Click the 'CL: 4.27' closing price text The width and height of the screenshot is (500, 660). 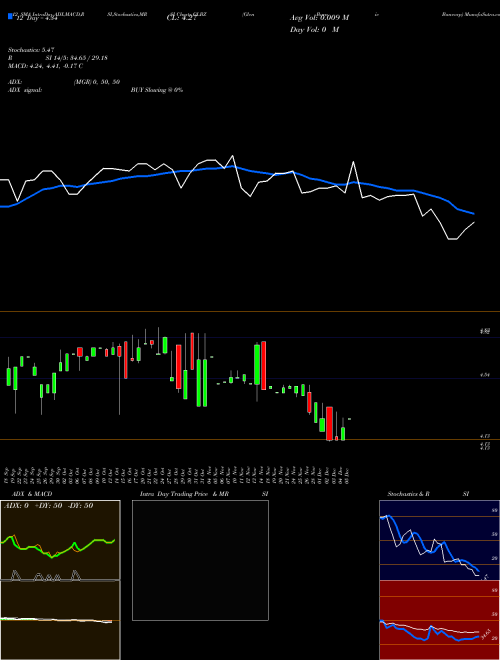click(x=181, y=18)
